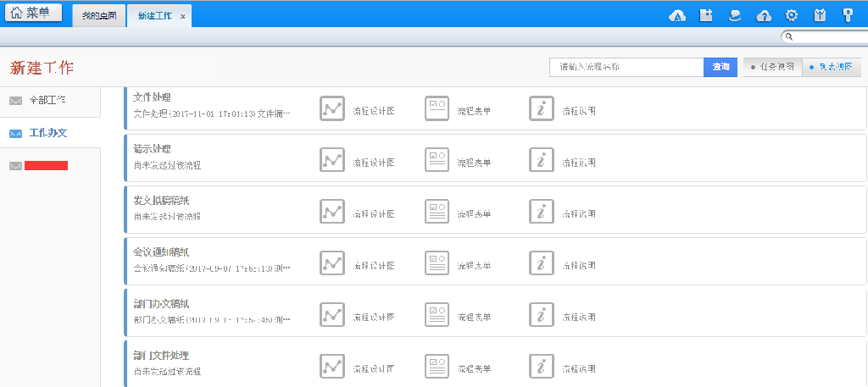Click 流程说明 info icon for 部门文件处理
Image resolution: width=868 pixels, height=387 pixels.
pos(542,366)
